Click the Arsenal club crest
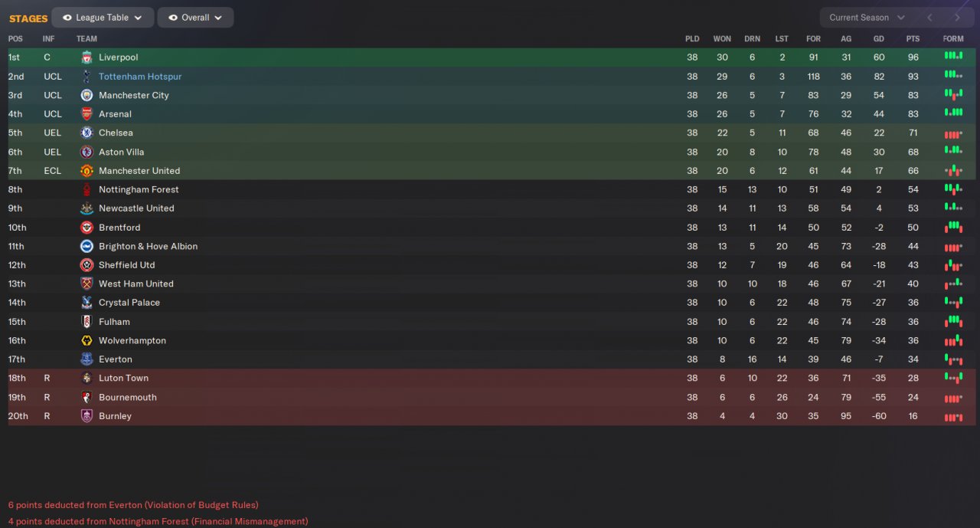This screenshot has width=980, height=528. click(87, 114)
